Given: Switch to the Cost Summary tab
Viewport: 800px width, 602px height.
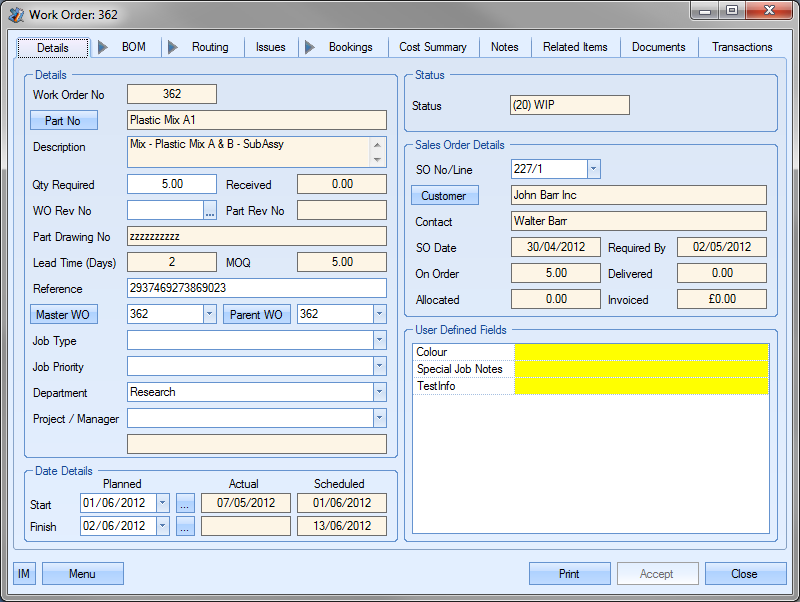Looking at the screenshot, I should coord(432,47).
